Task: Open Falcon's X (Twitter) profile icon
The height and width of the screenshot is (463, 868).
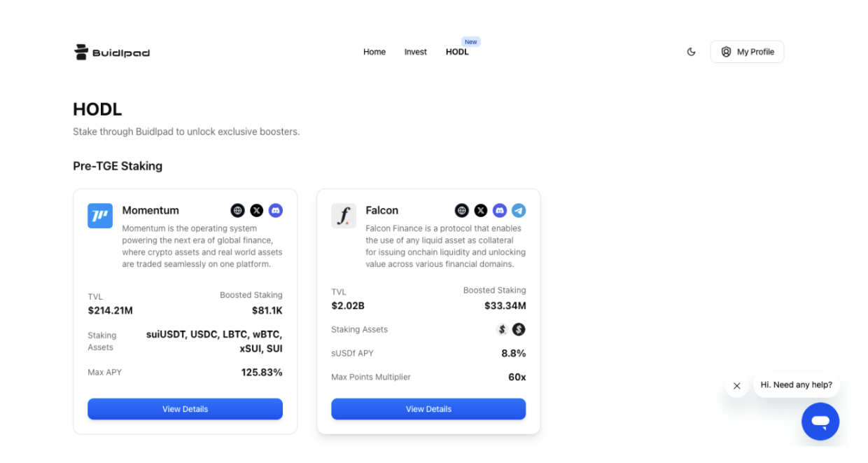Action: [x=481, y=210]
